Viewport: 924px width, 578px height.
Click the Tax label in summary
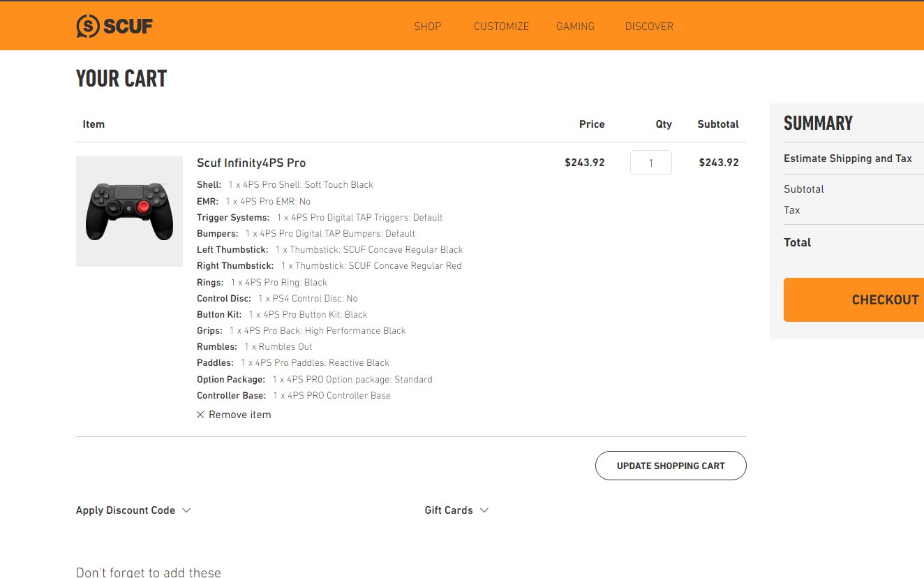pyautogui.click(x=792, y=210)
